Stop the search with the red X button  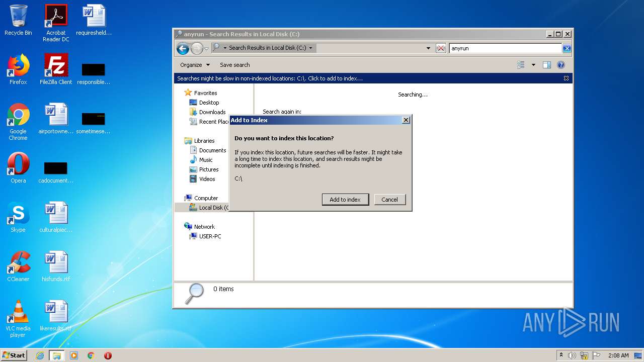[x=441, y=48]
